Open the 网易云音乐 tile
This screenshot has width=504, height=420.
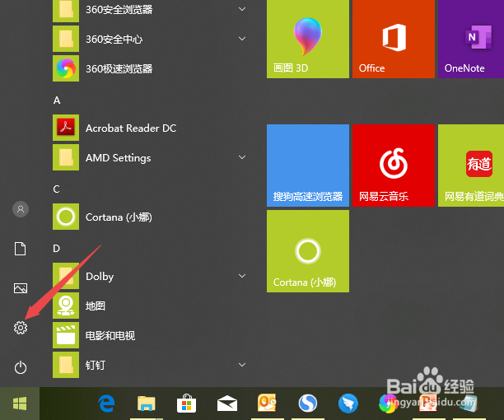394,166
